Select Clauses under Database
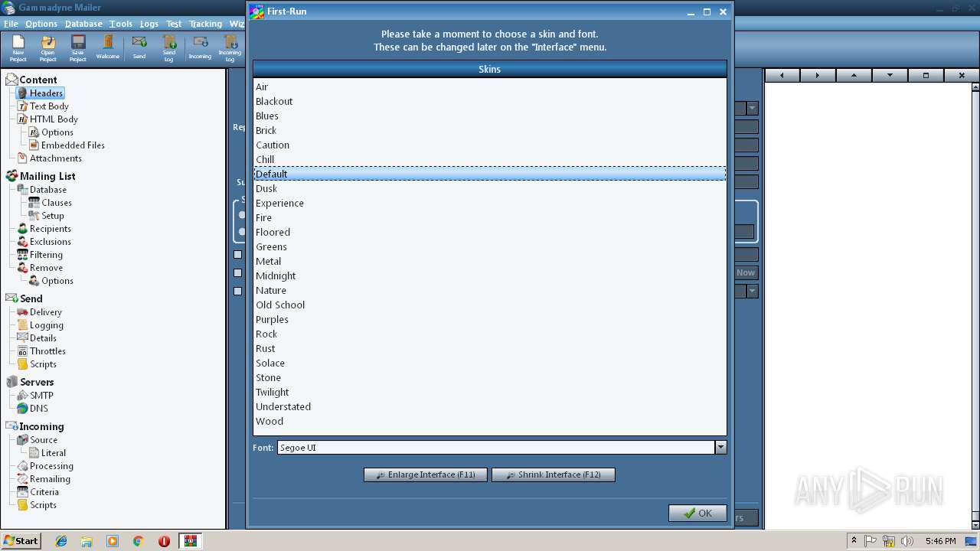The image size is (980, 551). pos(57,203)
